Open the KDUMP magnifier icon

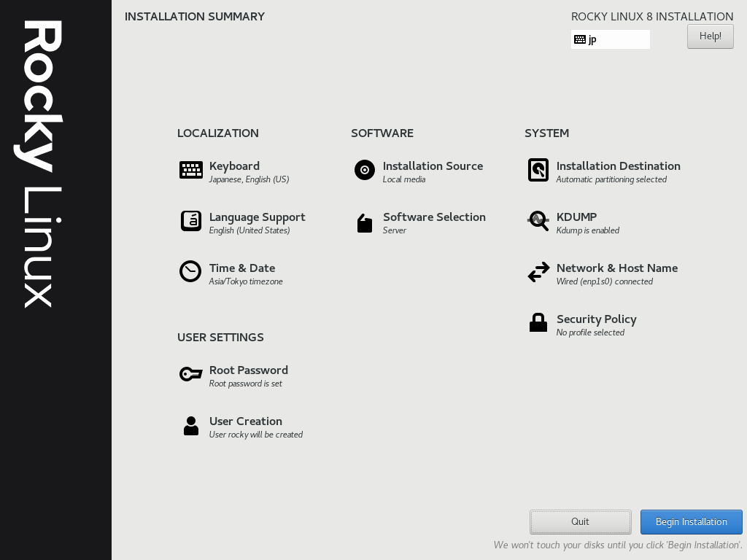click(x=538, y=221)
